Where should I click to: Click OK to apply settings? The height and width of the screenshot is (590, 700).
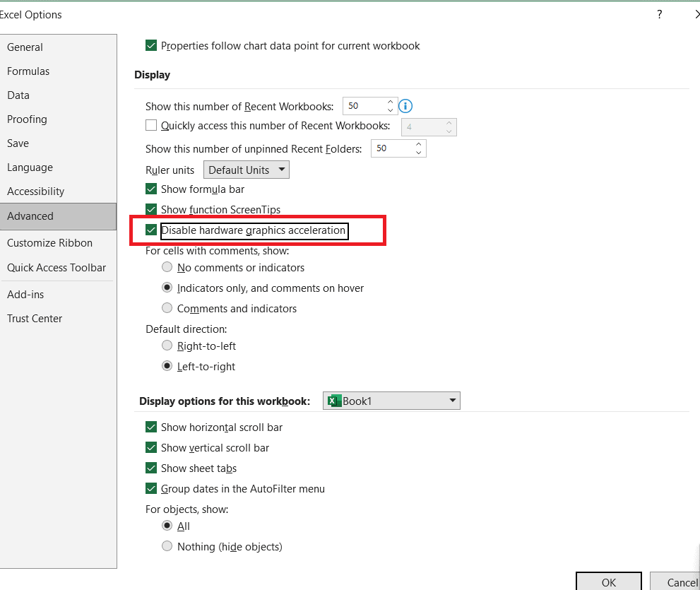[608, 582]
